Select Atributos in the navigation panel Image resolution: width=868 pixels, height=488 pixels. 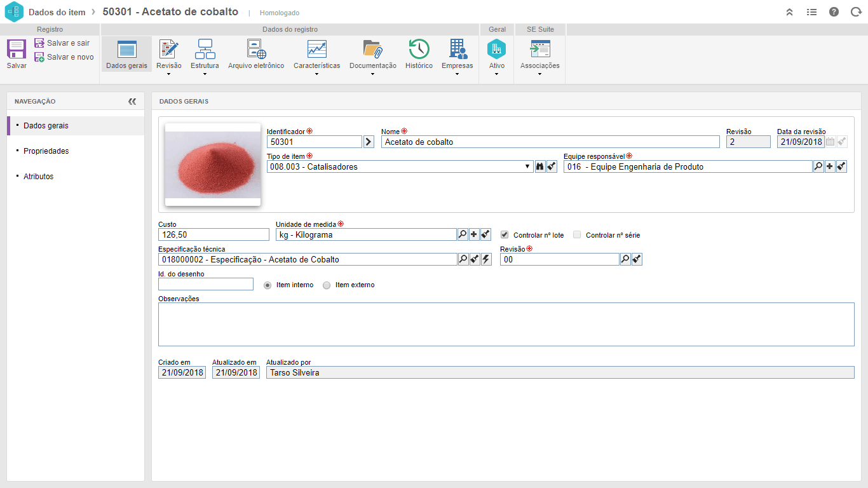(x=38, y=177)
